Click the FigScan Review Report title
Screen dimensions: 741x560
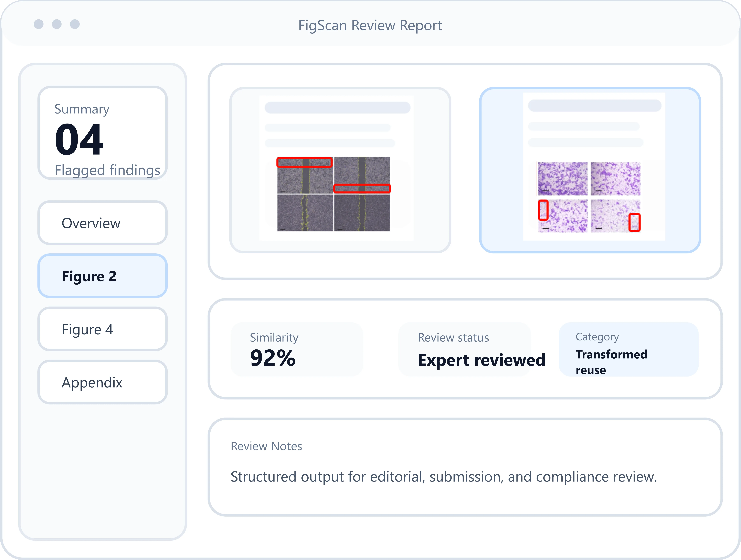[x=370, y=25]
